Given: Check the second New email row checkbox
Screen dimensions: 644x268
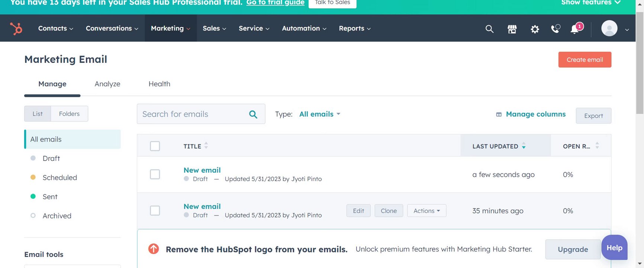Looking at the screenshot, I should (x=155, y=211).
